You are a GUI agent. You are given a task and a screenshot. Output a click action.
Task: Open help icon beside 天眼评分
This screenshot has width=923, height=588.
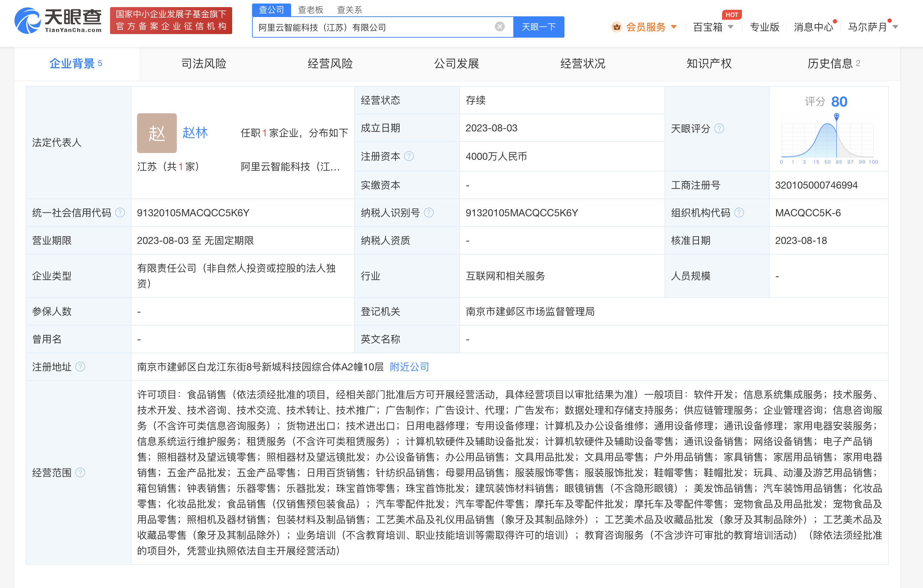720,129
